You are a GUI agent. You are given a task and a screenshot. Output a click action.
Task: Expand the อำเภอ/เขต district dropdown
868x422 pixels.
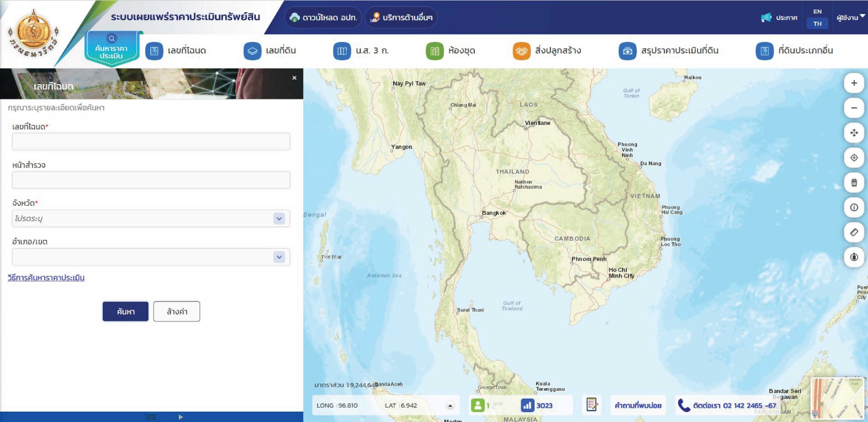coord(279,257)
